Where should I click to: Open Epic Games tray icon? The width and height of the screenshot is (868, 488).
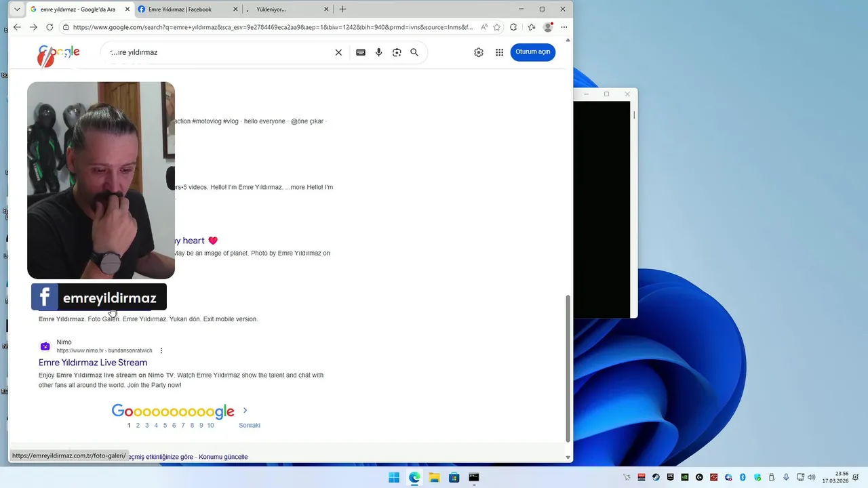pyautogui.click(x=670, y=477)
